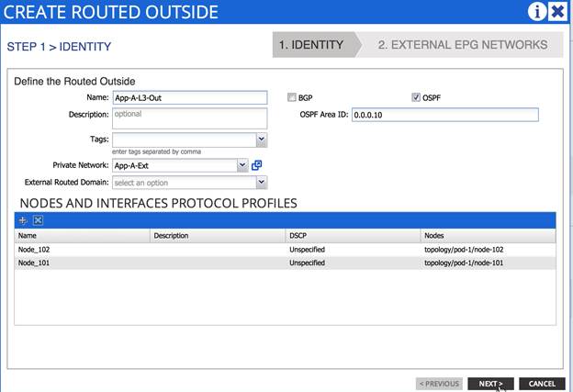Viewport: 573px width, 392px height.
Task: Click into the Description text area
Action: [x=190, y=118]
